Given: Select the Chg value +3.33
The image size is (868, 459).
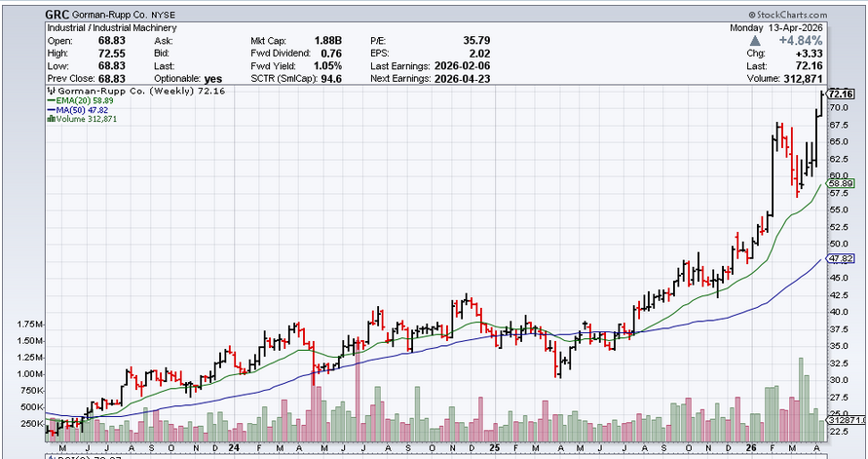Looking at the screenshot, I should [x=810, y=54].
